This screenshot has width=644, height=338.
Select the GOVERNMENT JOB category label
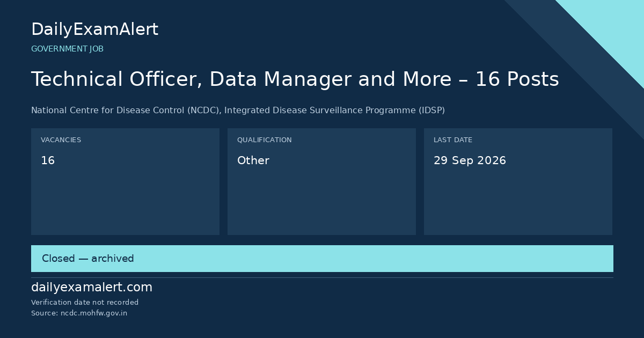67,49
